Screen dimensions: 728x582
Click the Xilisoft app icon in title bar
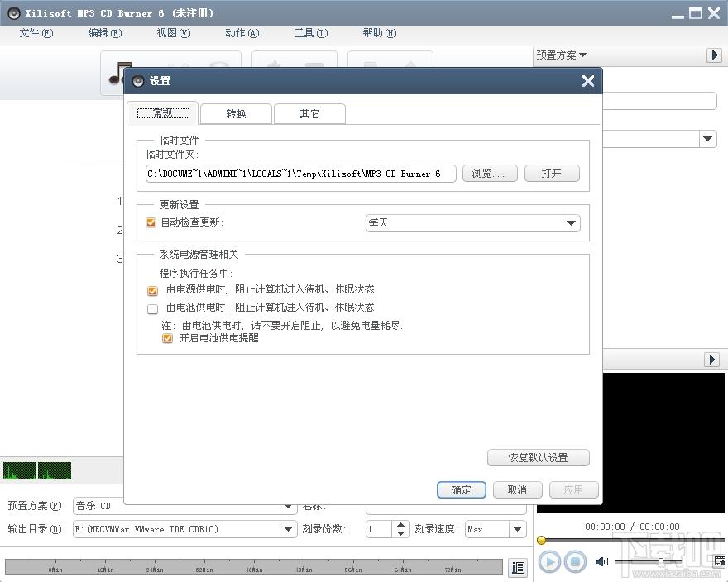14,13
